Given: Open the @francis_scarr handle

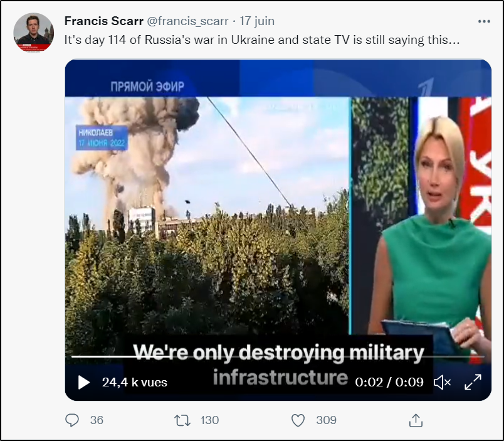Looking at the screenshot, I should (187, 21).
